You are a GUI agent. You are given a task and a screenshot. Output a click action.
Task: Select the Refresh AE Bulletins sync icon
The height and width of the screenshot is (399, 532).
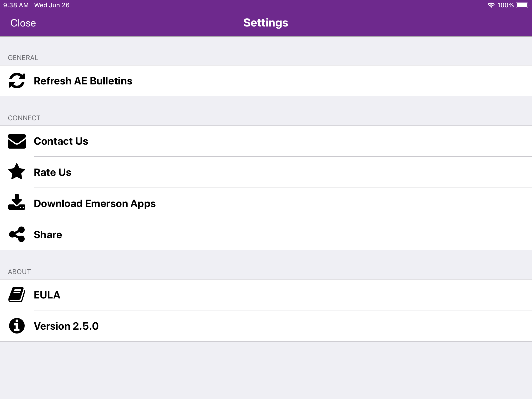pyautogui.click(x=17, y=81)
